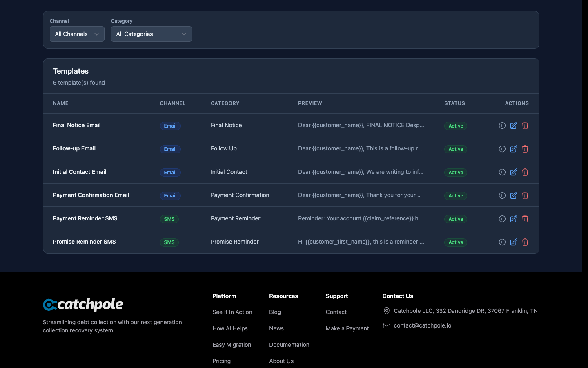The width and height of the screenshot is (588, 368).
Task: Select the SMS channel badge on Promise Reminder SMS
Action: [x=169, y=242]
